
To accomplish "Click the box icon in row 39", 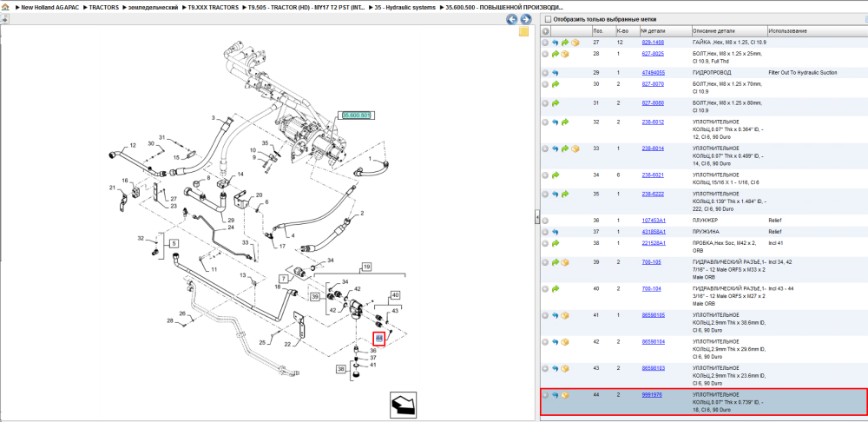I will pos(565,262).
